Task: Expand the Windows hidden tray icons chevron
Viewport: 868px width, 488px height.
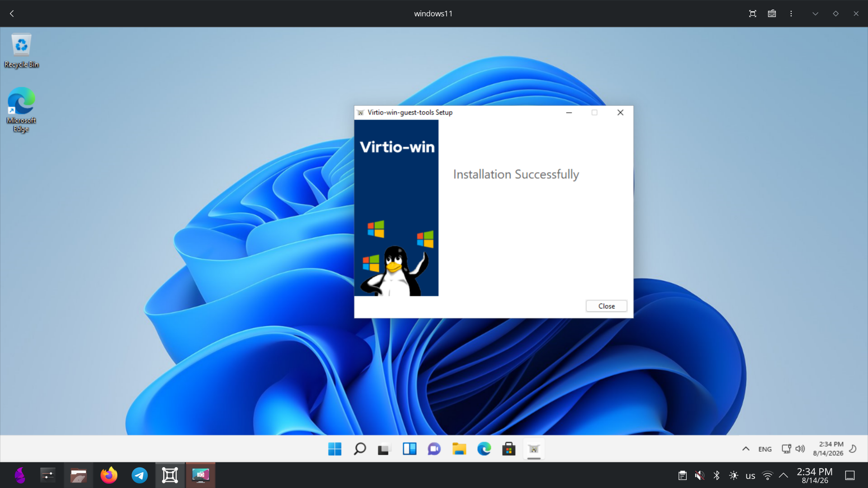Action: 746,449
